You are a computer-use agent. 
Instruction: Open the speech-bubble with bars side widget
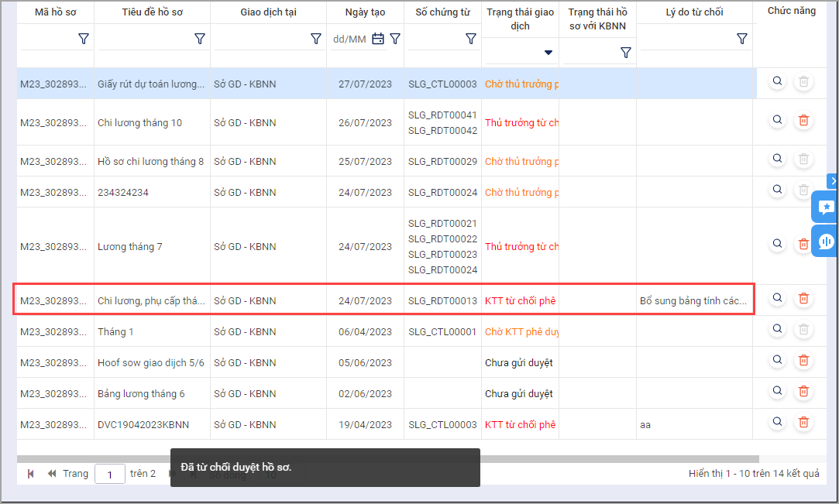(x=826, y=241)
